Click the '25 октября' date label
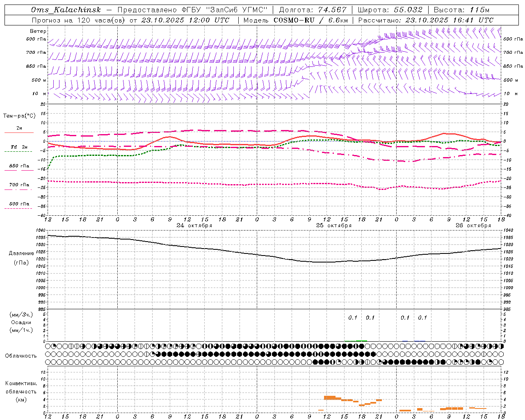This screenshot has width=525, height=420. point(334,226)
